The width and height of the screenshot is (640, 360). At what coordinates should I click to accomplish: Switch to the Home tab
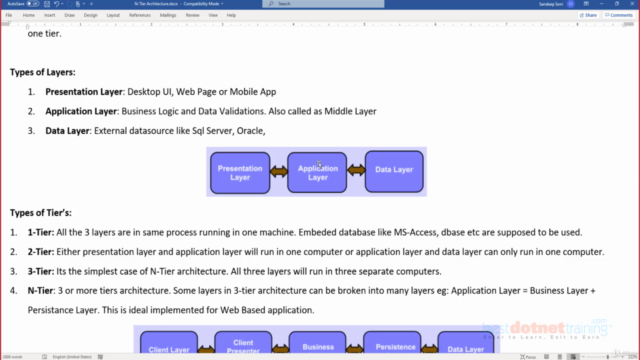click(x=29, y=15)
